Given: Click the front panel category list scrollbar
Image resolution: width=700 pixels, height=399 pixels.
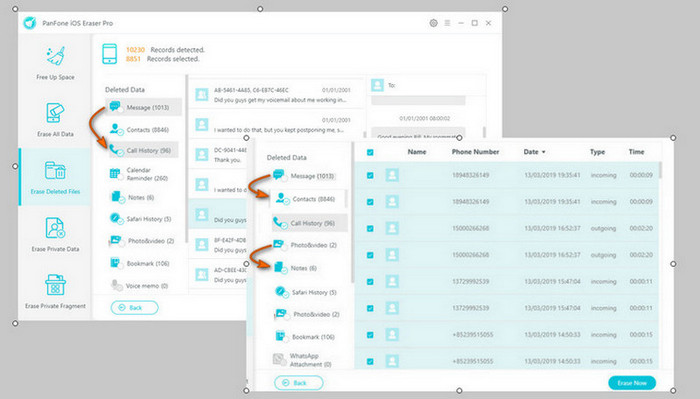Looking at the screenshot, I should (352, 212).
